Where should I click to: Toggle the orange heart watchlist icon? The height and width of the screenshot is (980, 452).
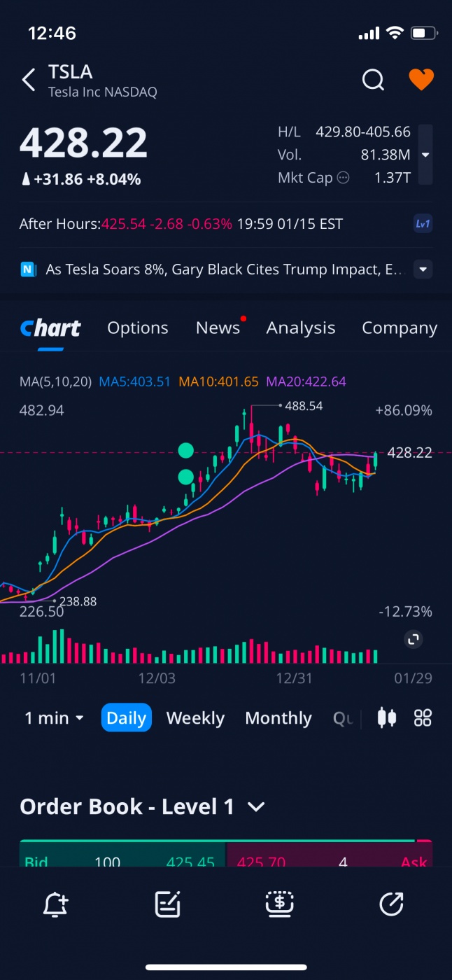pyautogui.click(x=421, y=80)
